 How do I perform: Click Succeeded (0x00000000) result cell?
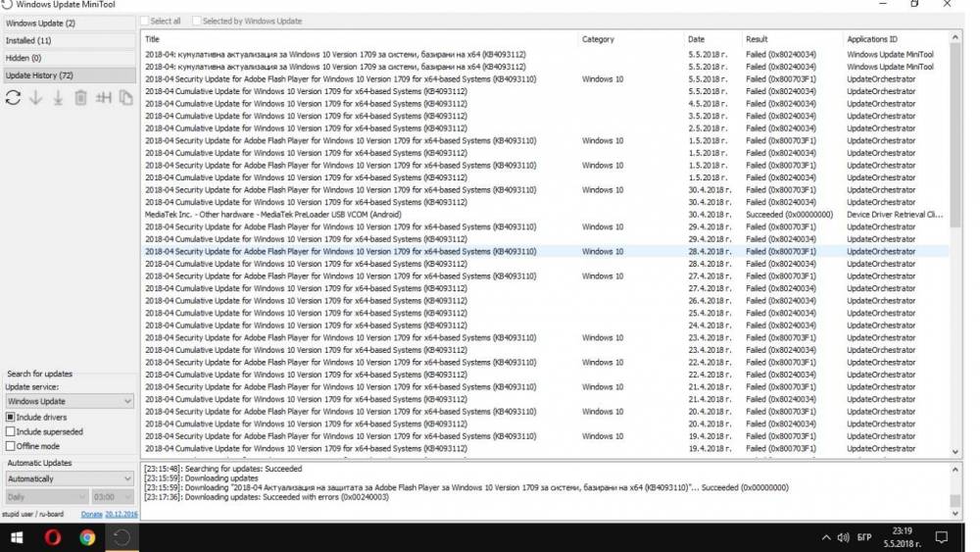[789, 215]
